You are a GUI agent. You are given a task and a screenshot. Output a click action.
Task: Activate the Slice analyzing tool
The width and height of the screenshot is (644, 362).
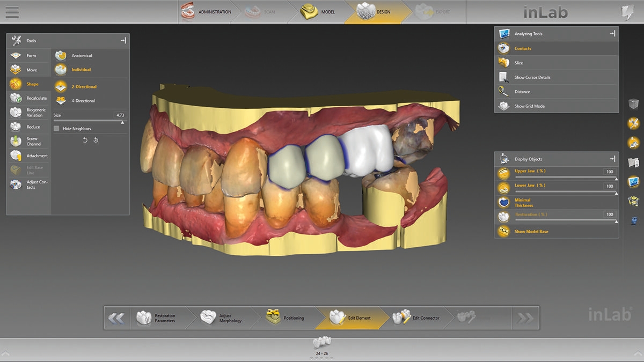(x=503, y=63)
